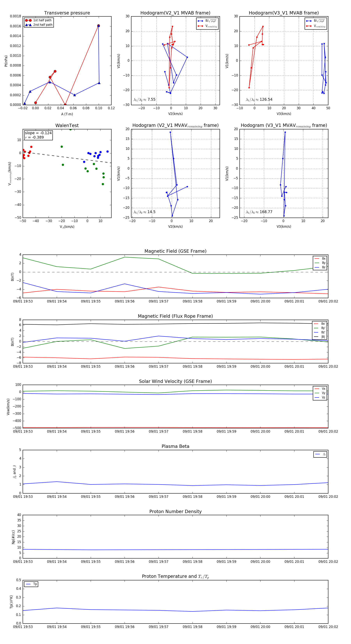The width and height of the screenshot is (351, 644).
Task: Click 'Hodogram(V3_V1 MVAB frame)' title
Action: point(284,13)
